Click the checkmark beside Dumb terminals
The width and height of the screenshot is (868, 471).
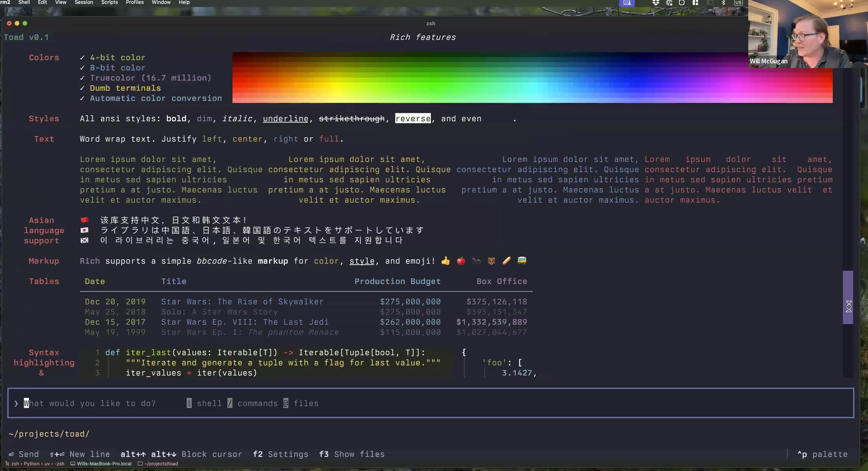pyautogui.click(x=82, y=88)
